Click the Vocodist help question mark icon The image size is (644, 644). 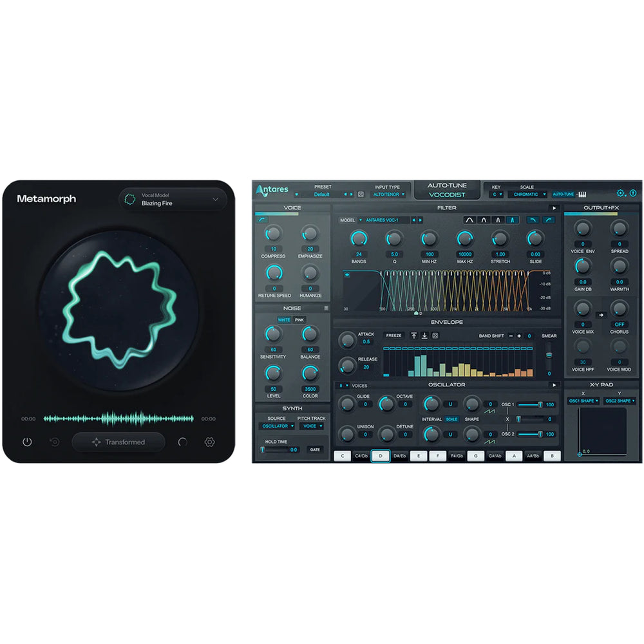tap(632, 193)
